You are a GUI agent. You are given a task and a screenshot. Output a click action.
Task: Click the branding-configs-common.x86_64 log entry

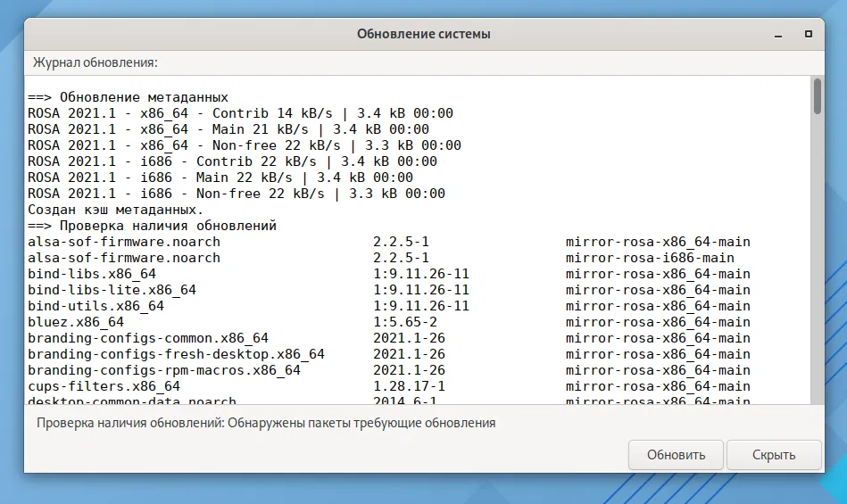point(147,338)
